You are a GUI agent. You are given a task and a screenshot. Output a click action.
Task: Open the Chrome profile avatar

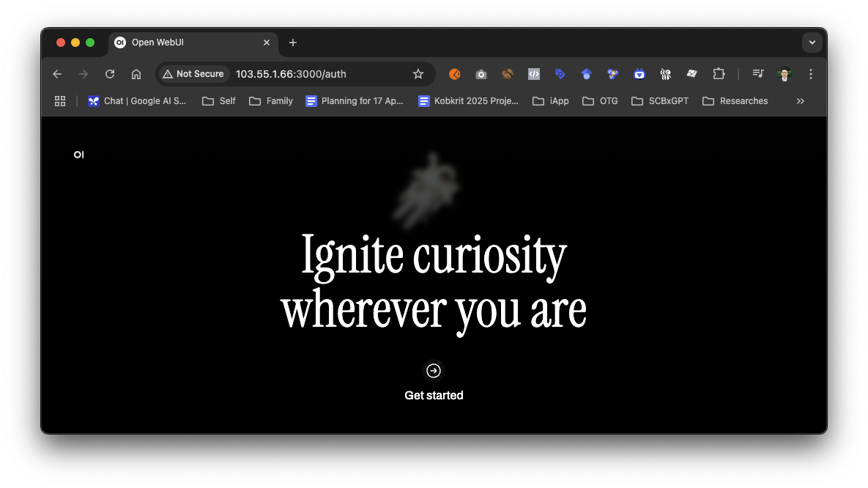(784, 74)
